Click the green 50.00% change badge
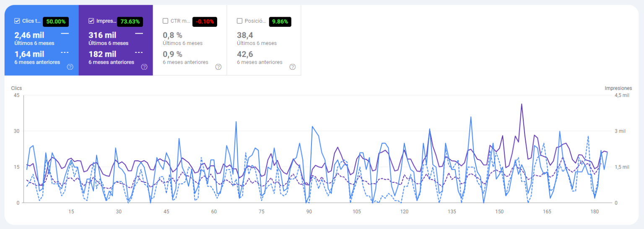The width and height of the screenshot is (644, 229). coord(55,22)
